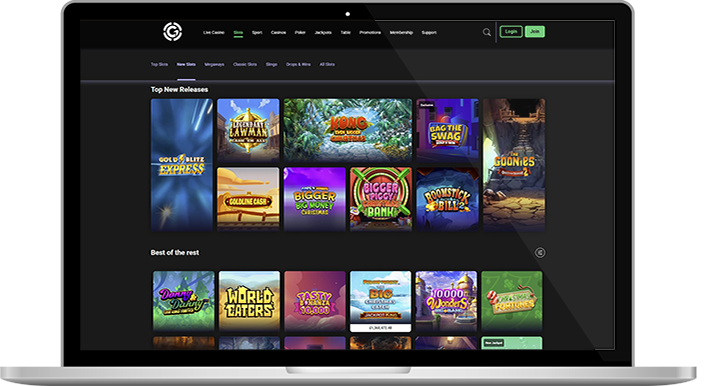Screen dimensions: 717x386
Task: Open the Jackpots navigation item
Action: tap(323, 32)
